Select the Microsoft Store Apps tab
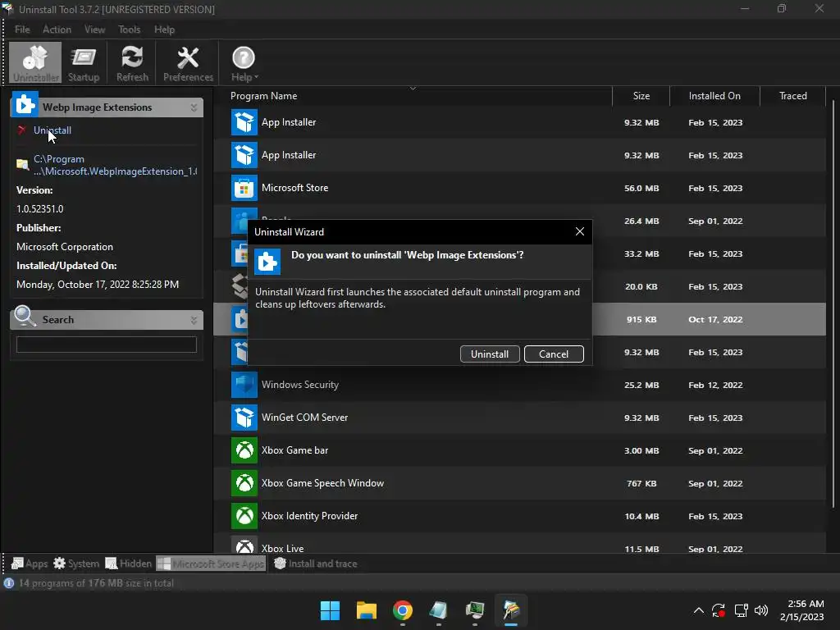Screen dimensions: 840x630 click(x=211, y=564)
